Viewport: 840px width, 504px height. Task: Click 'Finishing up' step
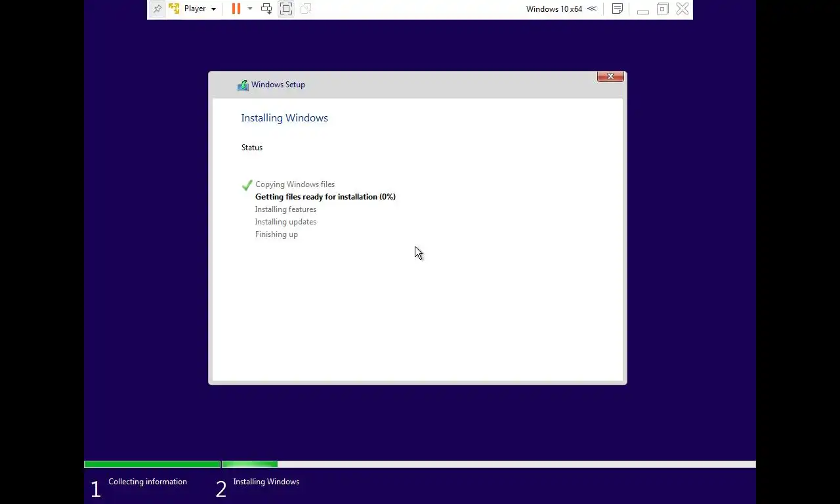tap(276, 234)
